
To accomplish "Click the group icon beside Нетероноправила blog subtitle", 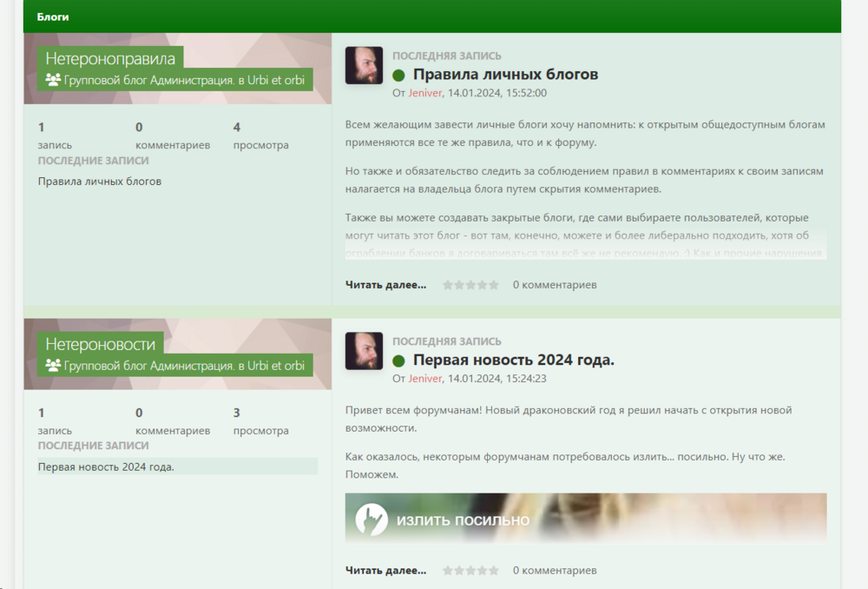I will 53,80.
